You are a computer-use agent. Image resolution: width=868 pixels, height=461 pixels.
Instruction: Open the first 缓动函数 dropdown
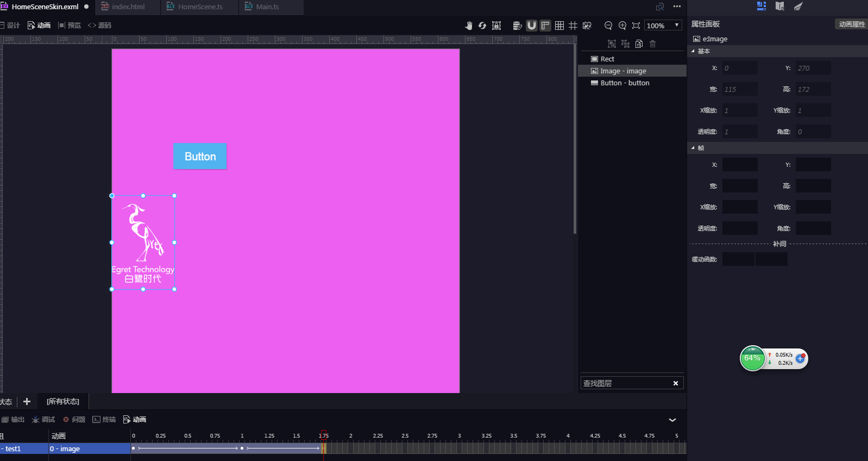(x=738, y=259)
